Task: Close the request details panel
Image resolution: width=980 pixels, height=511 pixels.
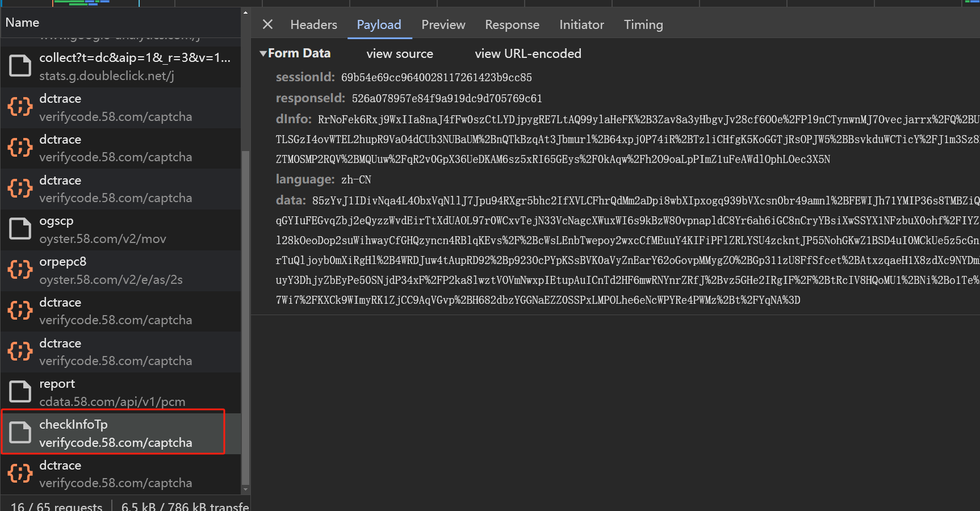Action: point(267,24)
